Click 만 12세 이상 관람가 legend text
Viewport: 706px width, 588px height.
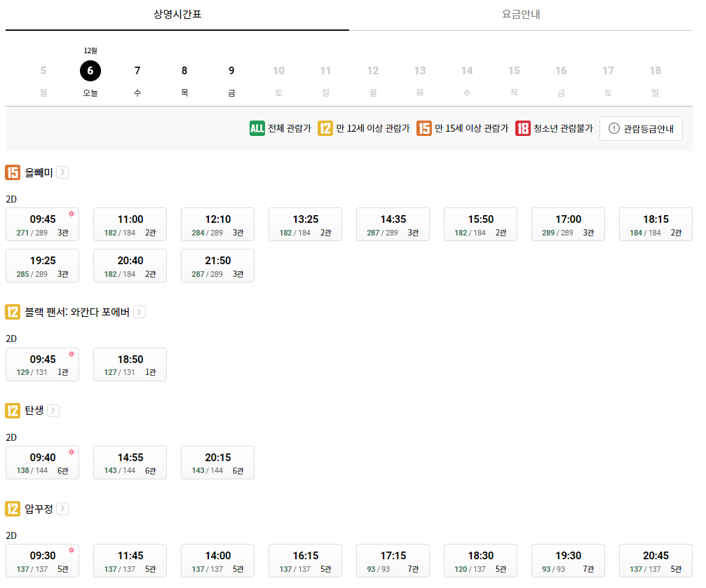tap(373, 128)
